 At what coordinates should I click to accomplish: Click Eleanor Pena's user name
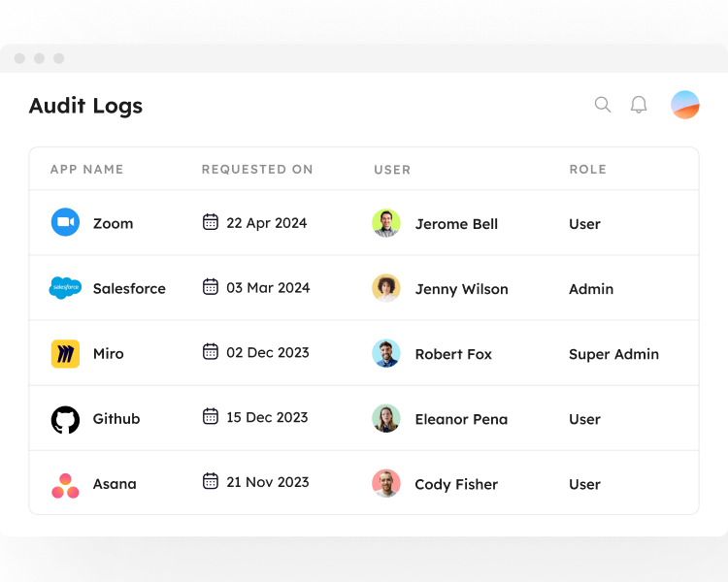coord(461,419)
